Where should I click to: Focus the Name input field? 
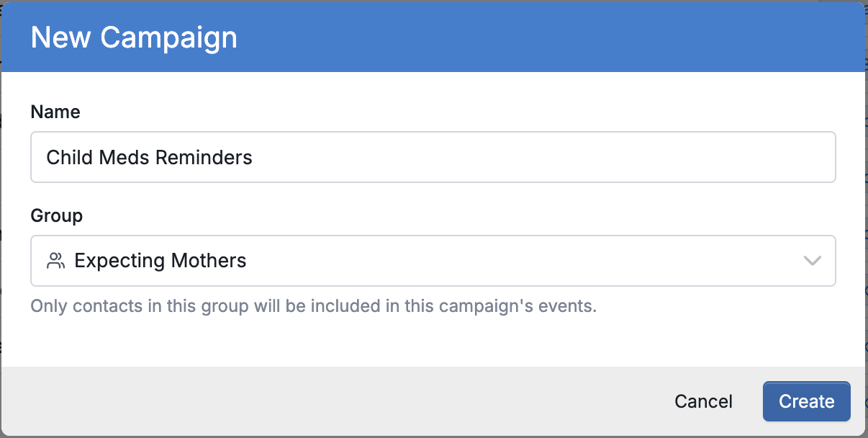pyautogui.click(x=433, y=157)
